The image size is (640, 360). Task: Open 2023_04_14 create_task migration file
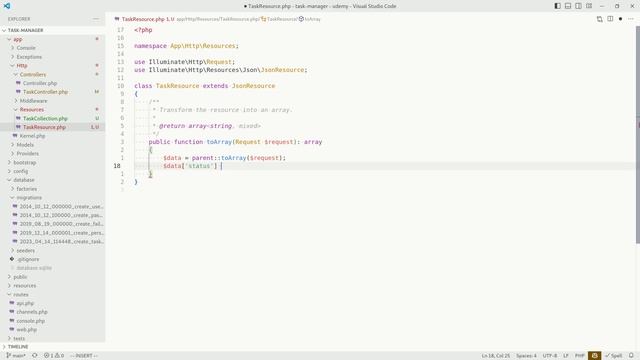[61, 242]
